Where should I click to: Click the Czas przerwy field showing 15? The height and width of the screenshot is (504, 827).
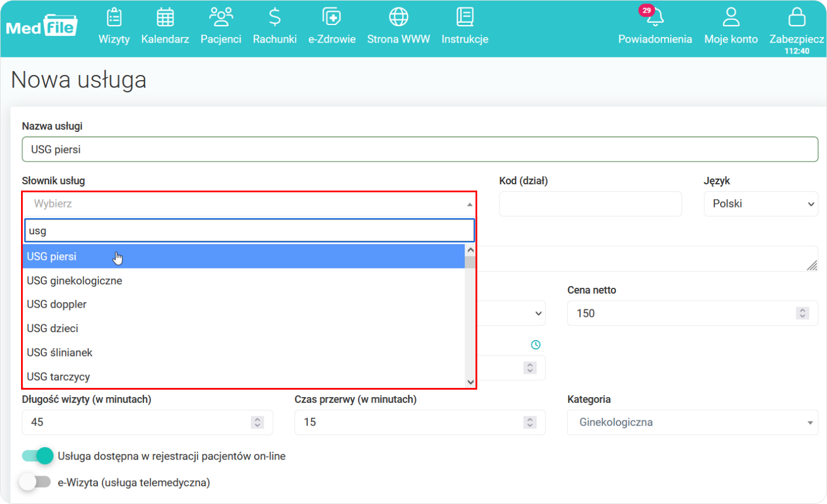coord(420,422)
